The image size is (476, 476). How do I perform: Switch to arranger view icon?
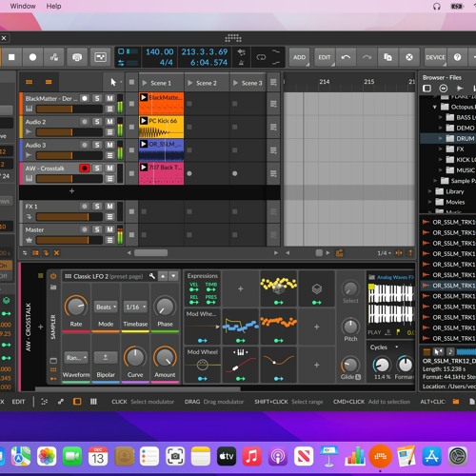tap(49, 82)
